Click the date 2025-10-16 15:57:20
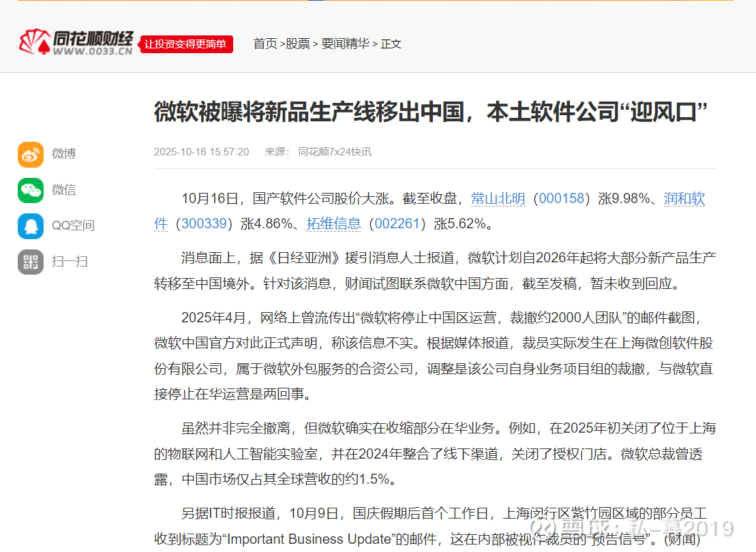 [x=202, y=152]
